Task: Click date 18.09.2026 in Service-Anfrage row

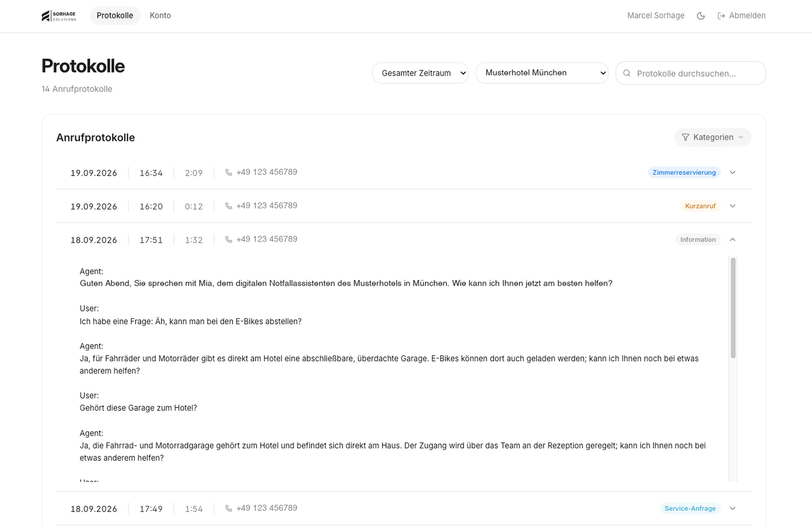Action: (x=93, y=509)
